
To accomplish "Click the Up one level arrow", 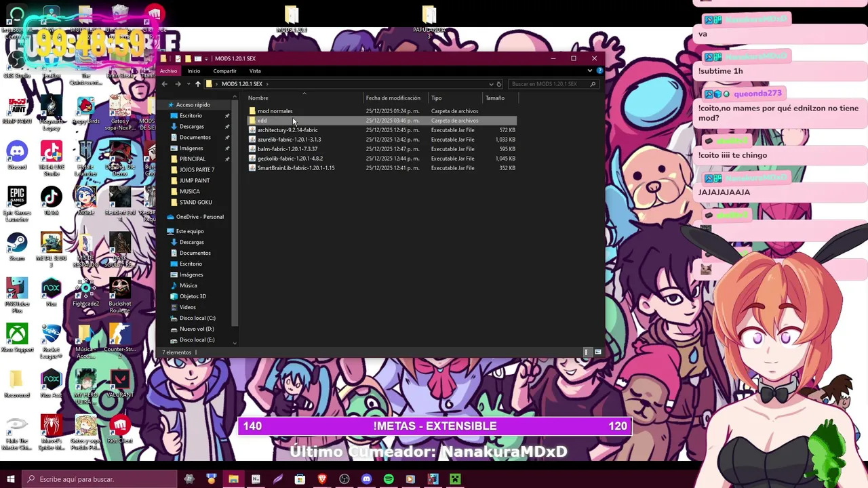I will (197, 84).
